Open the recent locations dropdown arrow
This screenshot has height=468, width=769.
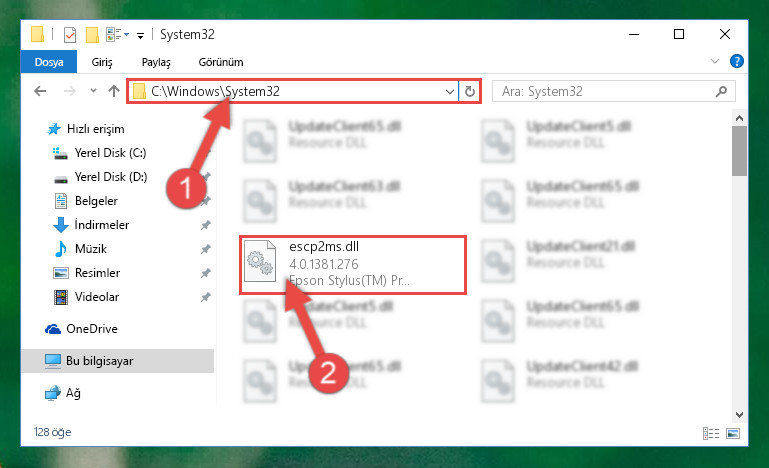coord(93,91)
